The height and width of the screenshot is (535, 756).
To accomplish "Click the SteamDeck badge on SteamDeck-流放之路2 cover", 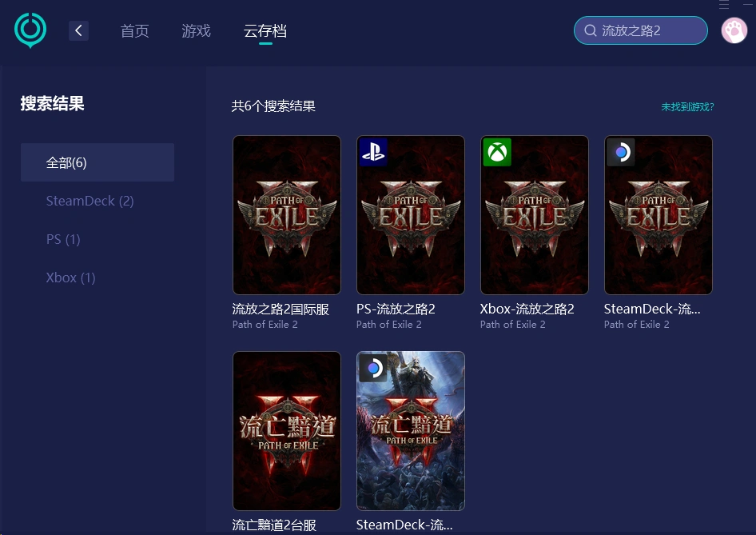I will pos(620,151).
